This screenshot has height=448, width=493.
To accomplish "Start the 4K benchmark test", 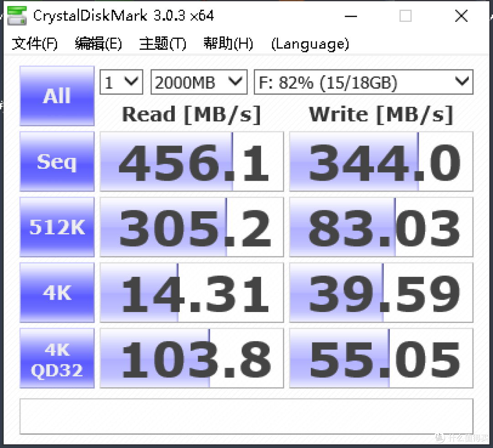I will [57, 292].
